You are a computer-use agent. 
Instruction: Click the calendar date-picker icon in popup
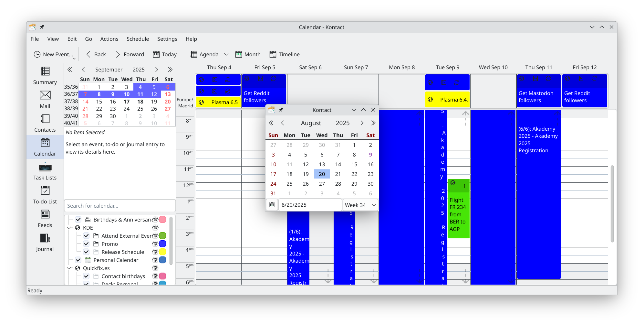(x=272, y=205)
